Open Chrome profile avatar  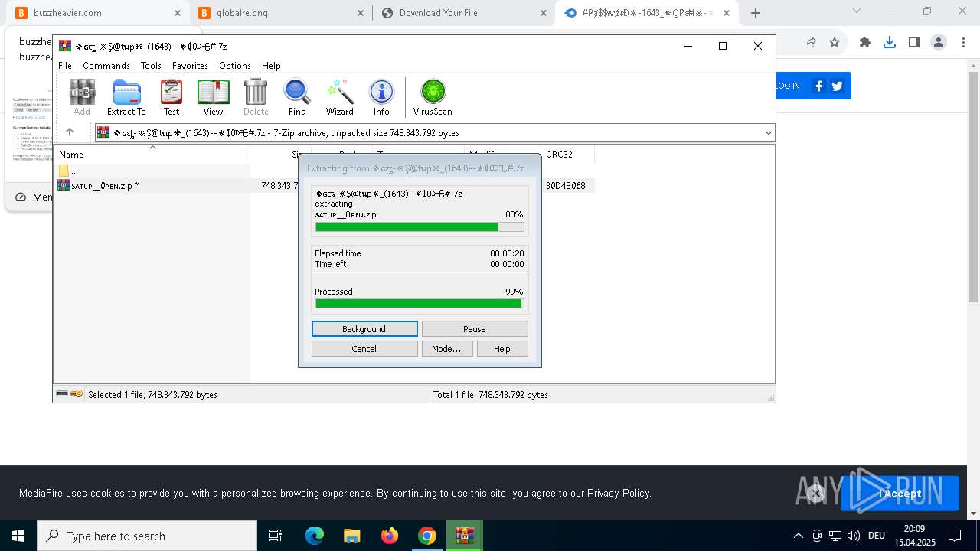tap(939, 43)
